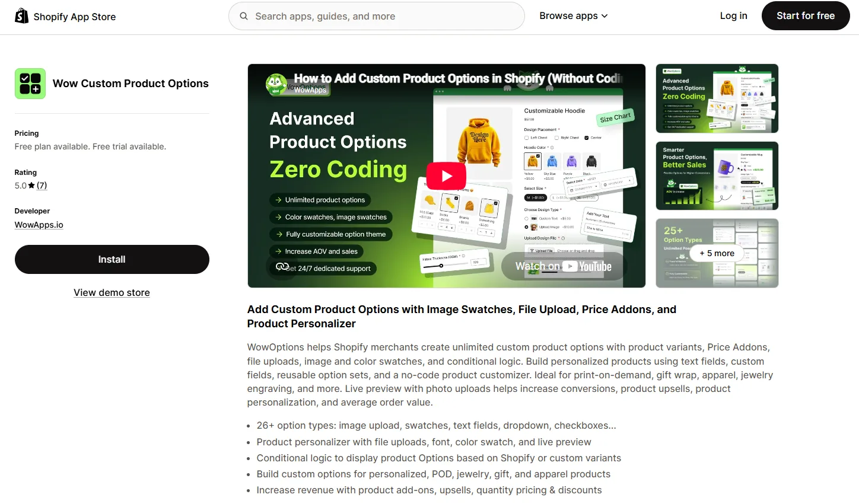This screenshot has height=504, width=859.
Task: Click the "Build custom options for personalized" bullet
Action: [434, 474]
